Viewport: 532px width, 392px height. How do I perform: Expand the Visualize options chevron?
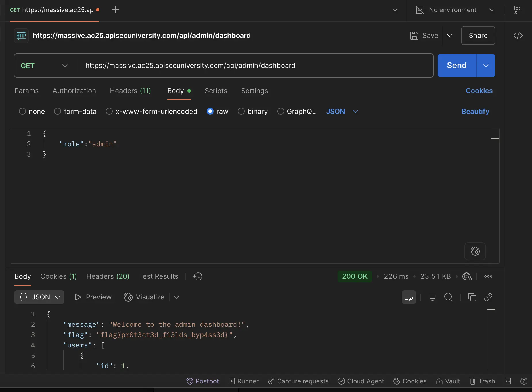point(177,297)
